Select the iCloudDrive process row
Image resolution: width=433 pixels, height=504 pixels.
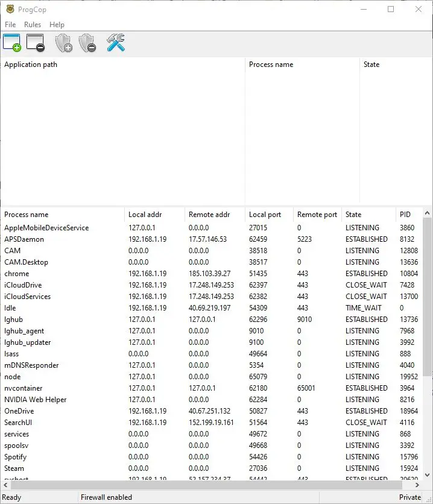[x=211, y=285]
